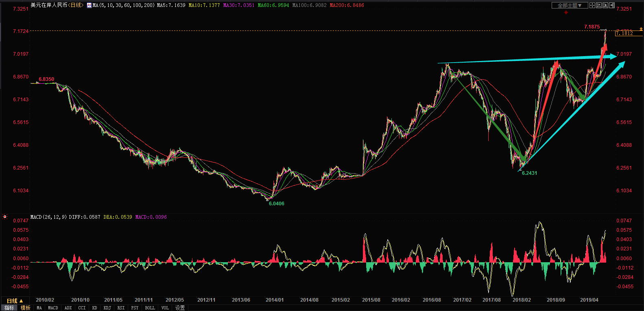The height and width of the screenshot is (311, 644).
Task: Select the BOLL indicator tab
Action: click(x=150, y=308)
